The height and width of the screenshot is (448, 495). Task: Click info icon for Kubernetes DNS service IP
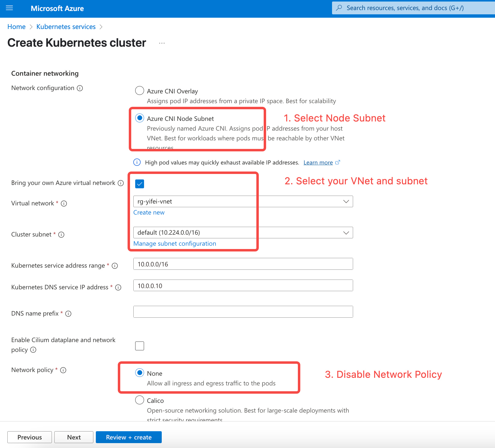coord(118,287)
